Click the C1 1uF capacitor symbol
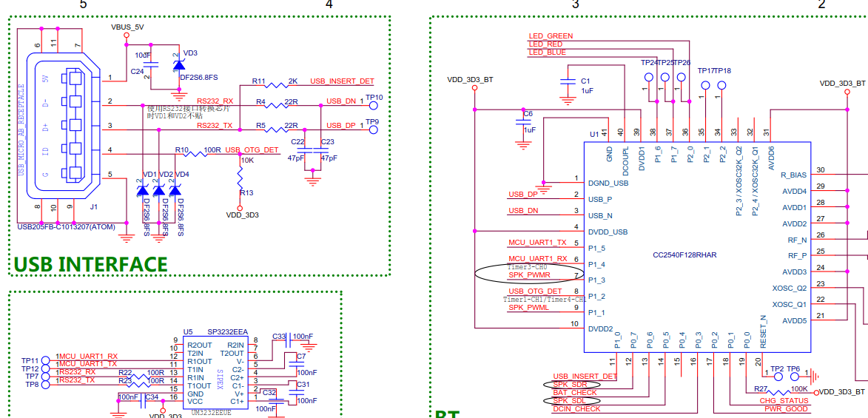This screenshot has width=868, height=418. (x=567, y=81)
